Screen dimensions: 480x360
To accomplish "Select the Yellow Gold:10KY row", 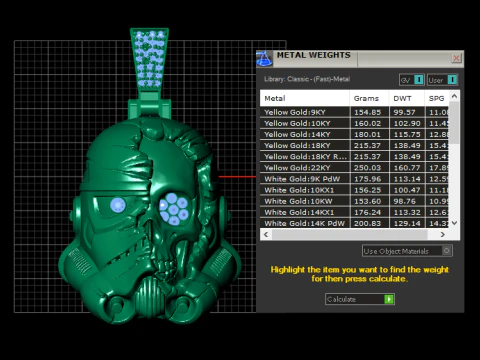I will 354,123.
